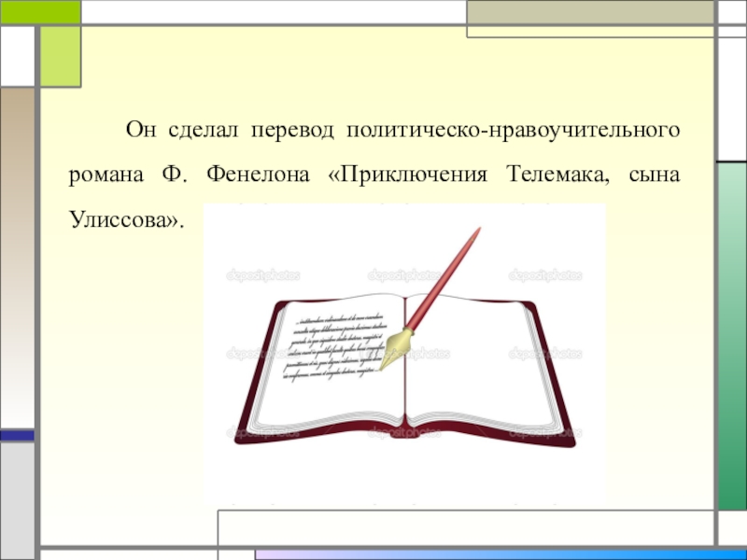The width and height of the screenshot is (747, 560).
Task: Select the lime green square in top-left corner
Action: click(60, 55)
